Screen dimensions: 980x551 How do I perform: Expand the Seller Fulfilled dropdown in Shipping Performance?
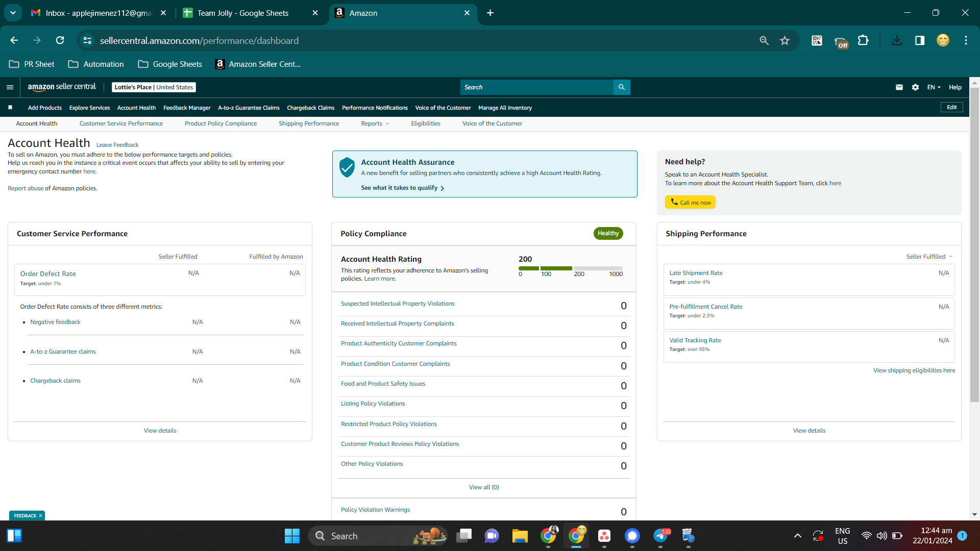pyautogui.click(x=929, y=257)
